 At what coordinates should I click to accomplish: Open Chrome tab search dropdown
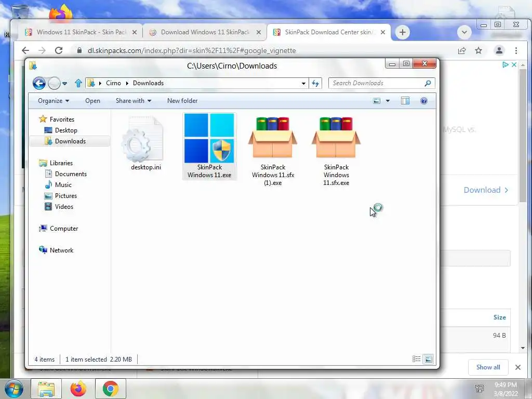pyautogui.click(x=464, y=33)
